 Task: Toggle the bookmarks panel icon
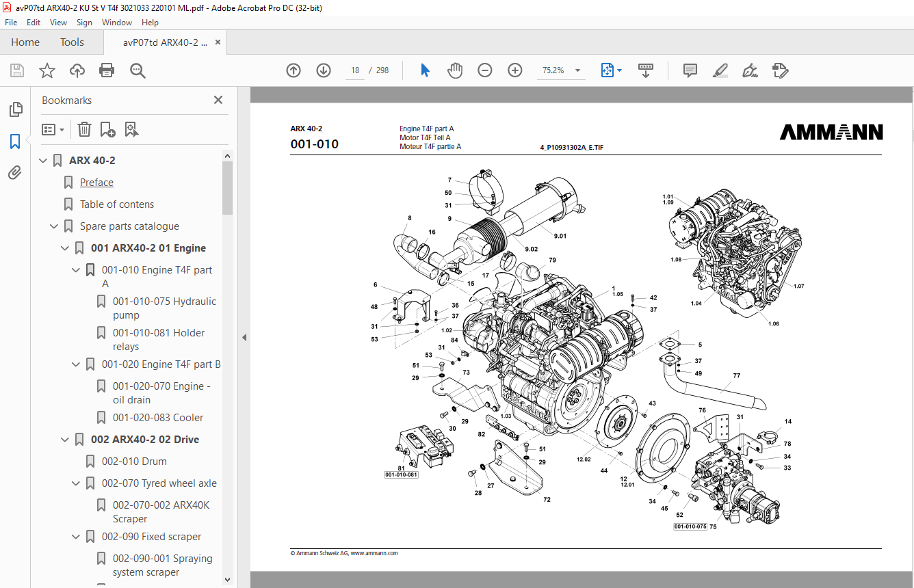[15, 142]
